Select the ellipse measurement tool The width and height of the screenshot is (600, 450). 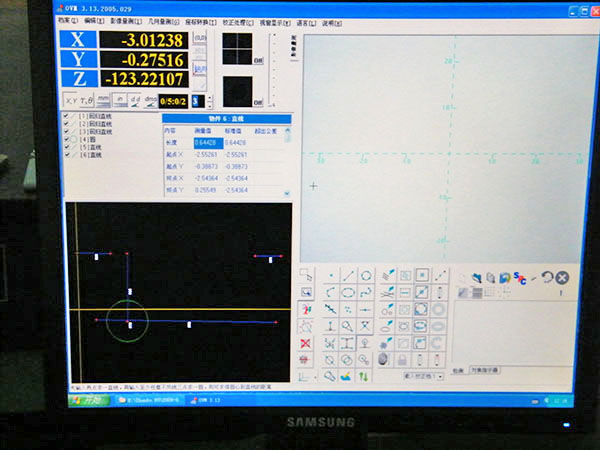[348, 292]
